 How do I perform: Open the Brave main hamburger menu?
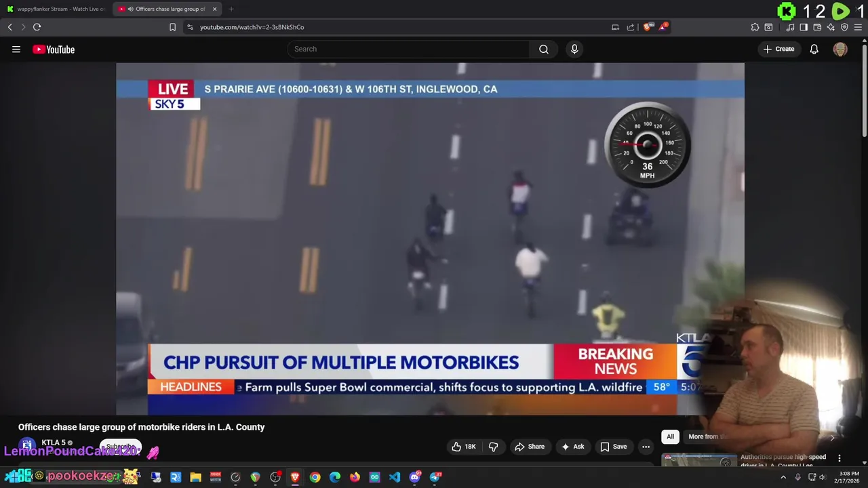(858, 27)
